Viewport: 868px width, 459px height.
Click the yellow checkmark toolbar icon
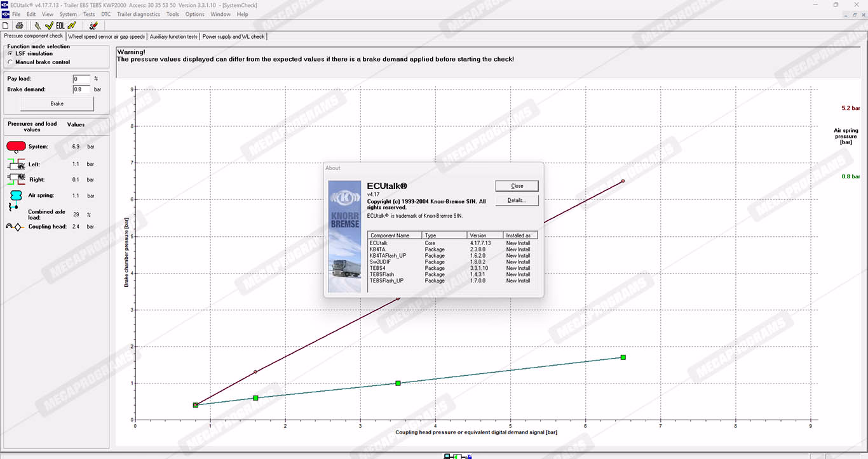point(49,25)
